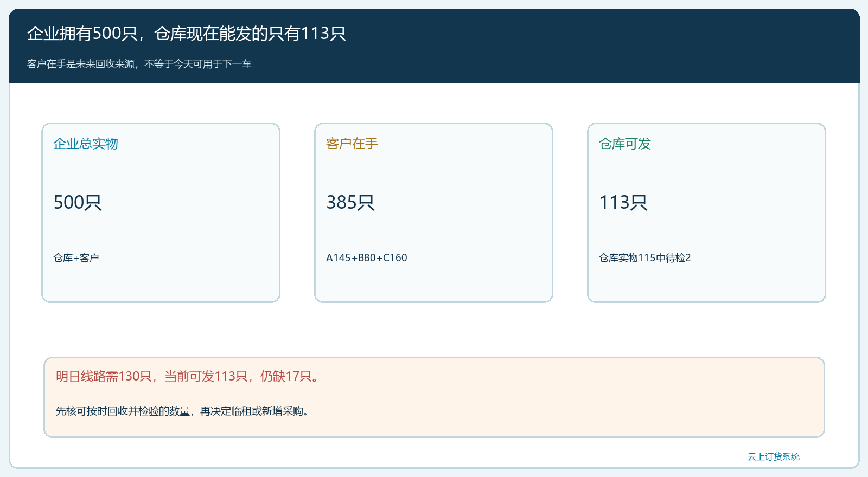
Task: Click the 500只 value
Action: pos(78,202)
